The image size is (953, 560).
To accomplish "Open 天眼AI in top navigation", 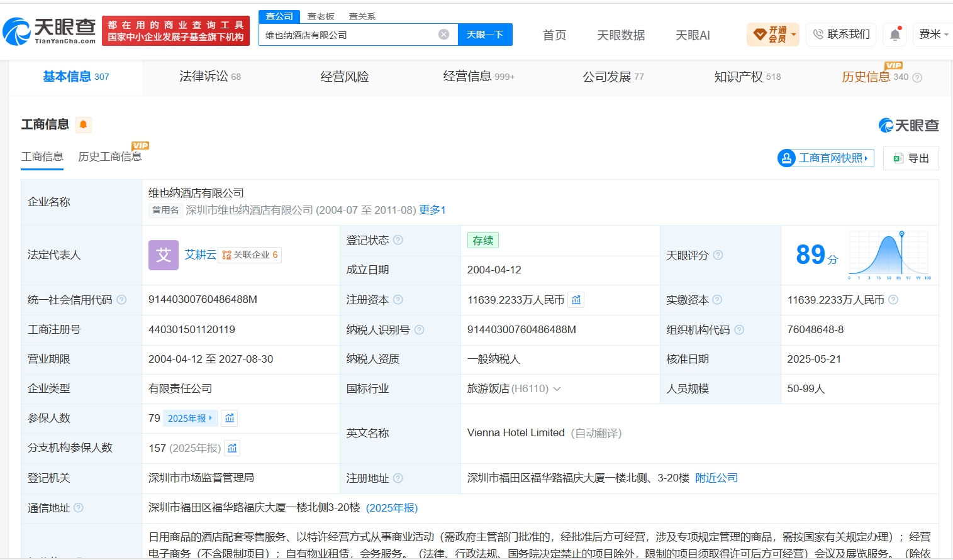I will point(693,35).
